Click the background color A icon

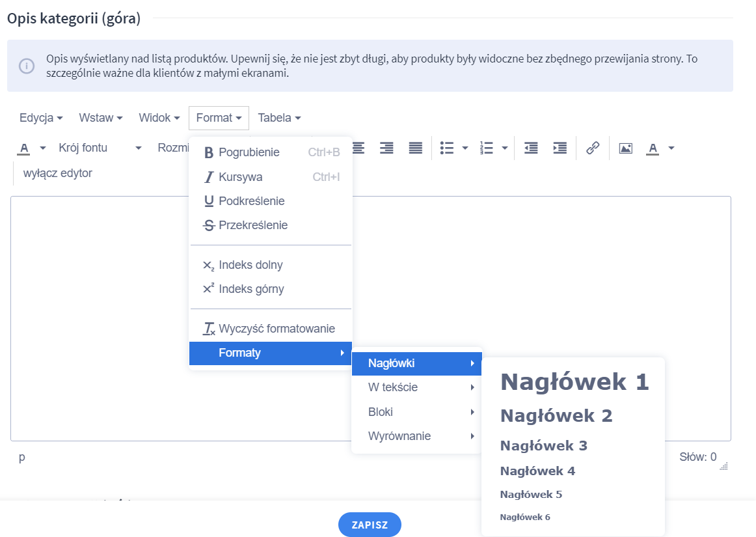[x=653, y=148]
